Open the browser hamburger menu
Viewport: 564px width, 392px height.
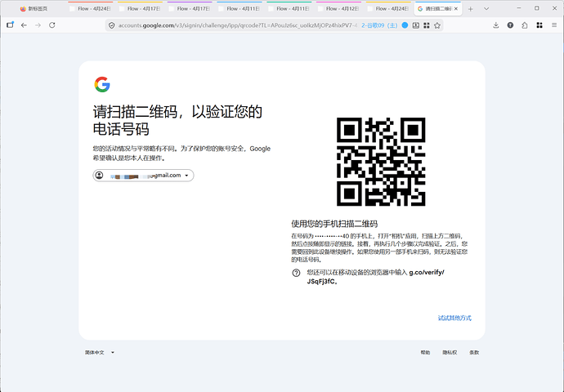554,25
